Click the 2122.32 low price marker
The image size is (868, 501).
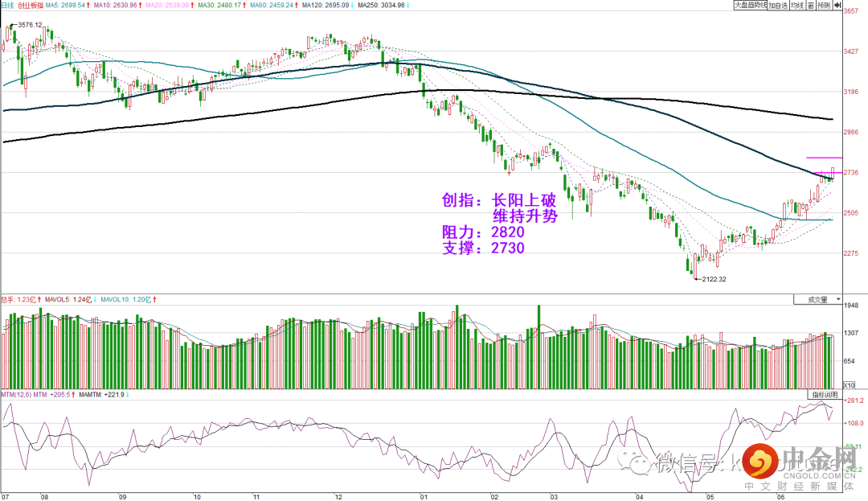coord(714,279)
